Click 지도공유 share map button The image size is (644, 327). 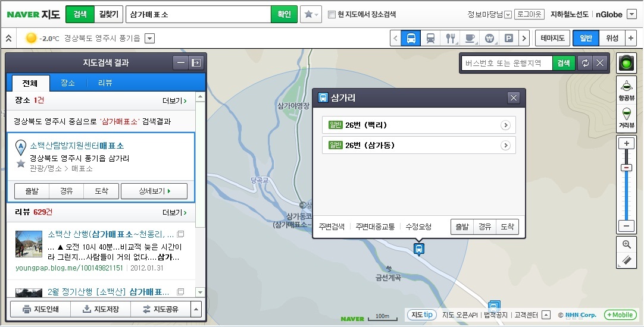coord(161,309)
